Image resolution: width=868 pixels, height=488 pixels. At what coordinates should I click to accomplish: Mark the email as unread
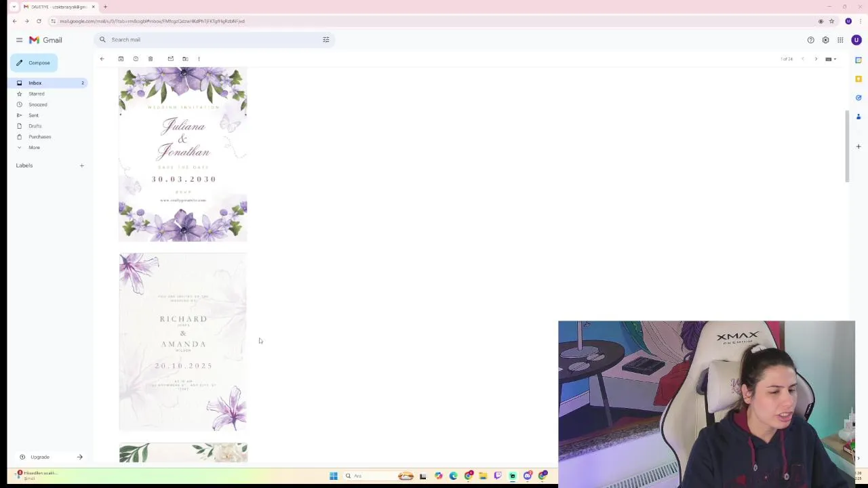pyautogui.click(x=170, y=59)
